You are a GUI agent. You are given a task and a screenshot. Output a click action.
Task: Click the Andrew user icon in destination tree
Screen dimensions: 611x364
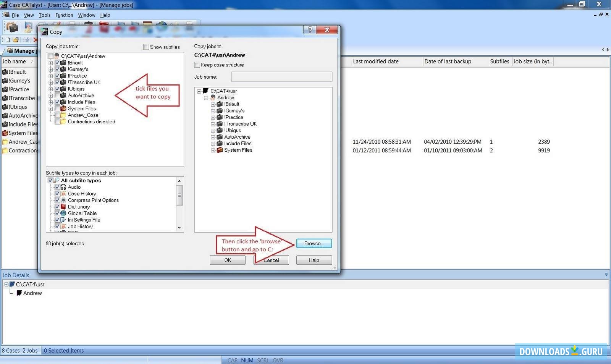[213, 97]
